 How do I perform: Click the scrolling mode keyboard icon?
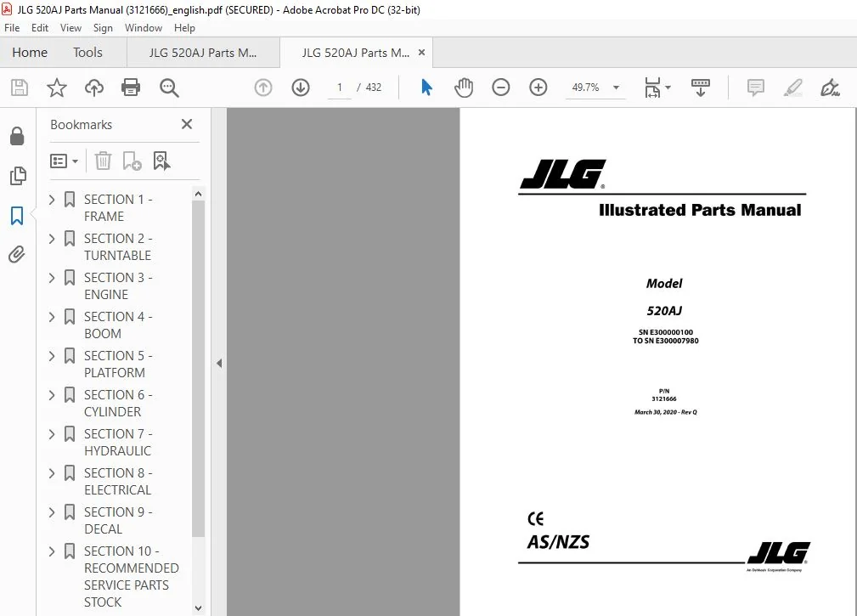701,88
